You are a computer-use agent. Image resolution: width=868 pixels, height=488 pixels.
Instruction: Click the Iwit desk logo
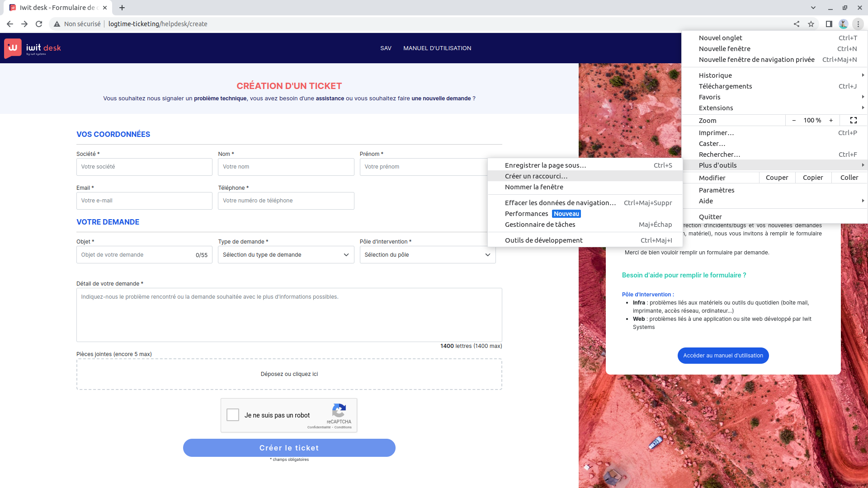click(33, 48)
